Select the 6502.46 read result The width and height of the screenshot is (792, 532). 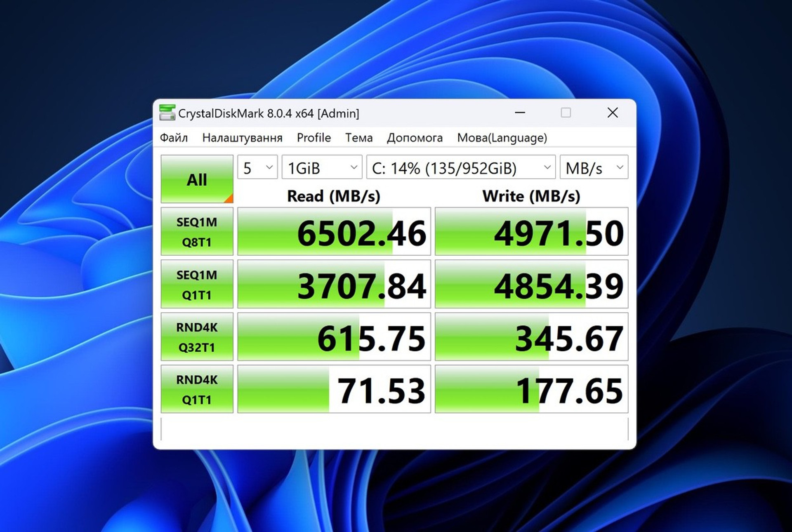tap(334, 232)
